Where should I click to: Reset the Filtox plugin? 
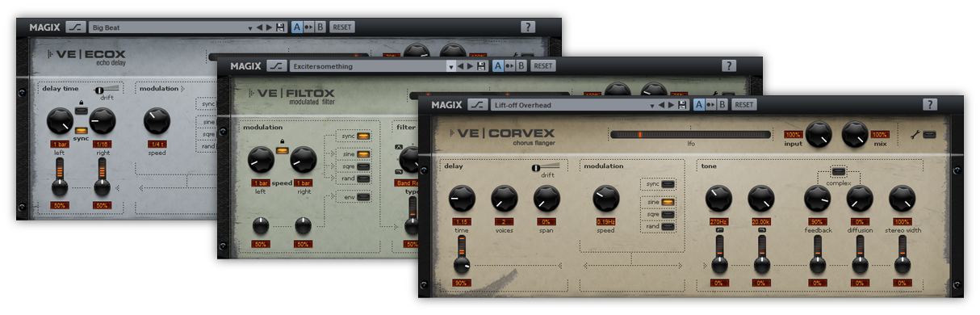coord(542,66)
